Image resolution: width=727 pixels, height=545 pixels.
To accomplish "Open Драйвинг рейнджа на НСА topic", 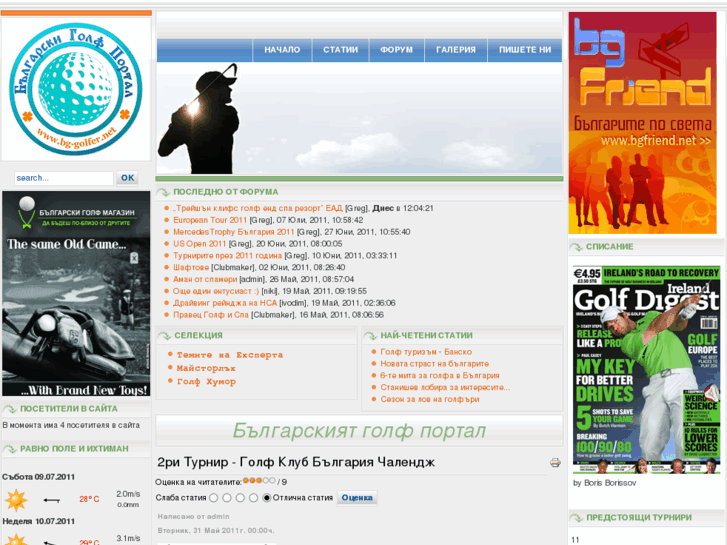I will [x=225, y=303].
